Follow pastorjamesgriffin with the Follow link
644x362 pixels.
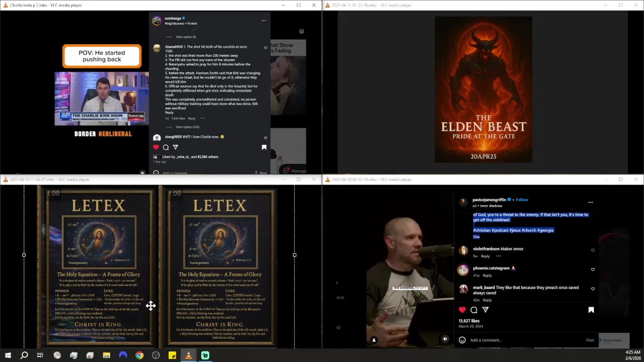pos(522,200)
